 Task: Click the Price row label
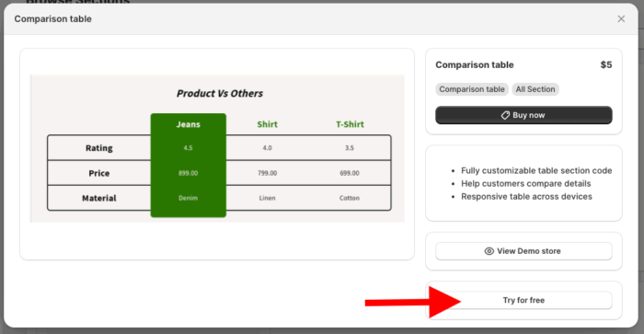pos(99,173)
